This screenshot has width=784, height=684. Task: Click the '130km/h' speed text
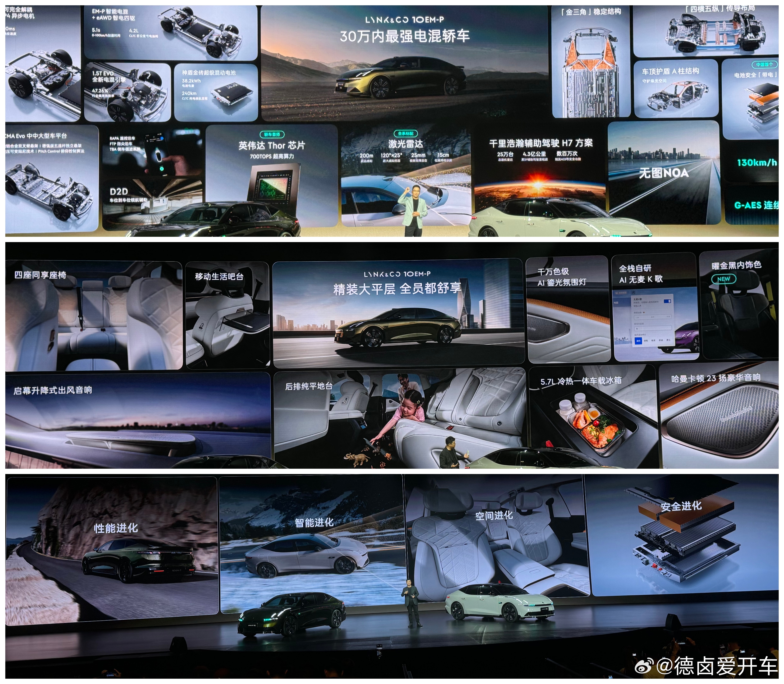point(757,163)
